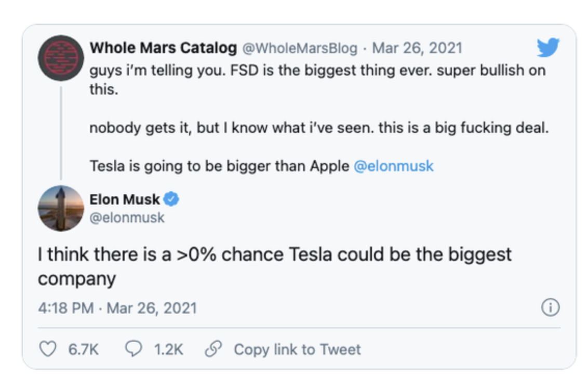This screenshot has width=588, height=377.
Task: Click the chain link icon
Action: 212,349
